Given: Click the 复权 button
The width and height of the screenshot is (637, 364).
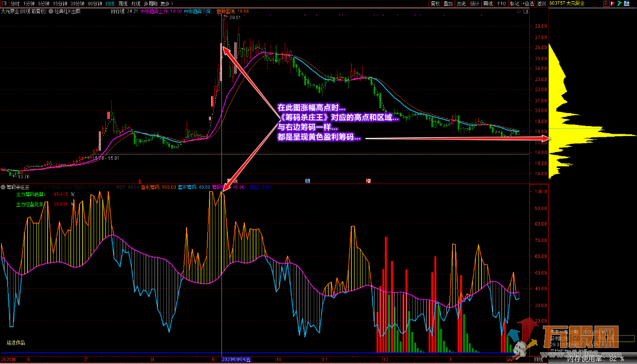Looking at the screenshot, I should click(x=435, y=3).
